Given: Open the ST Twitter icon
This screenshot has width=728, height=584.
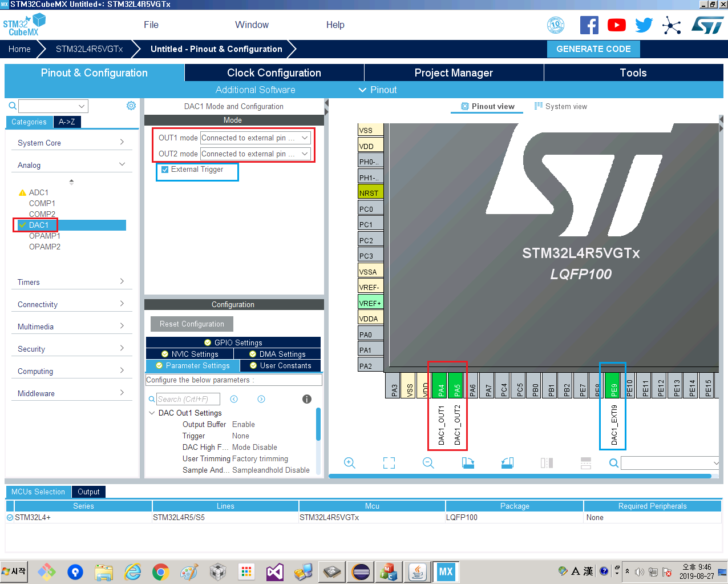Looking at the screenshot, I should click(644, 25).
